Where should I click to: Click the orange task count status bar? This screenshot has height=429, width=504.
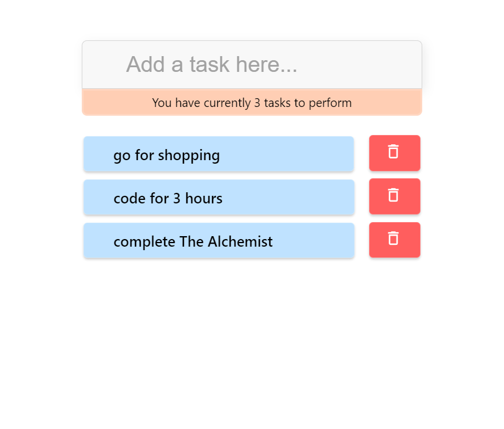[x=252, y=102]
